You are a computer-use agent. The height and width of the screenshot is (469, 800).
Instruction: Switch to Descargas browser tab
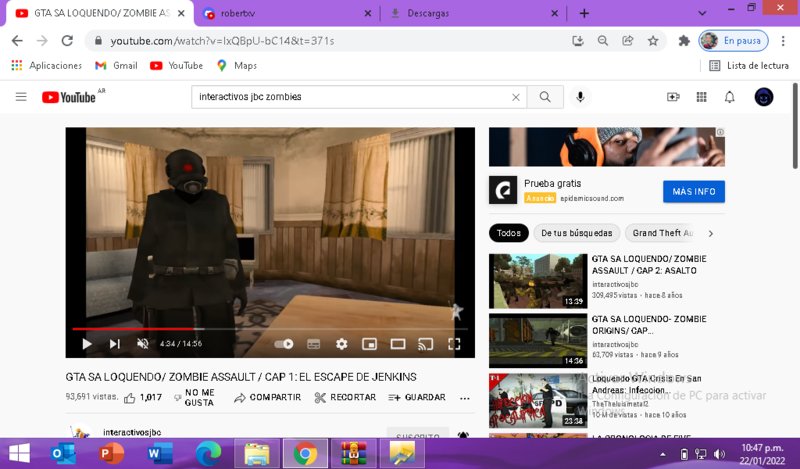[x=473, y=13]
